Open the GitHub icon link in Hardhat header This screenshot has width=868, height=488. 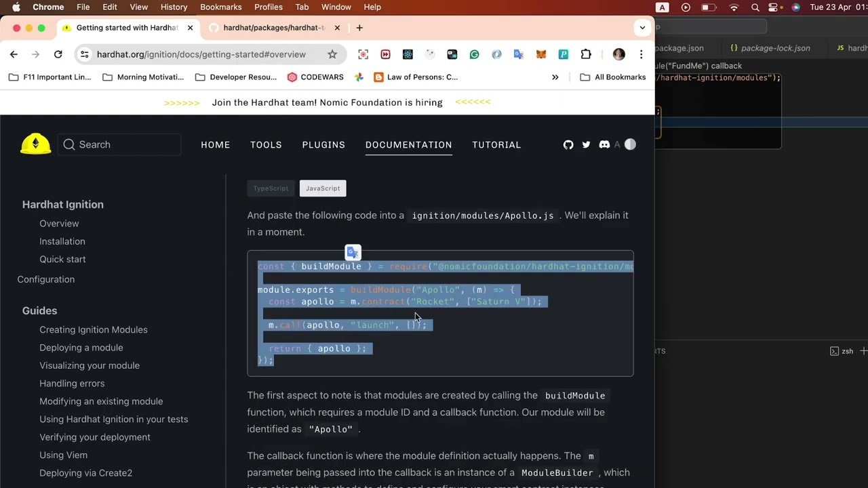point(568,144)
